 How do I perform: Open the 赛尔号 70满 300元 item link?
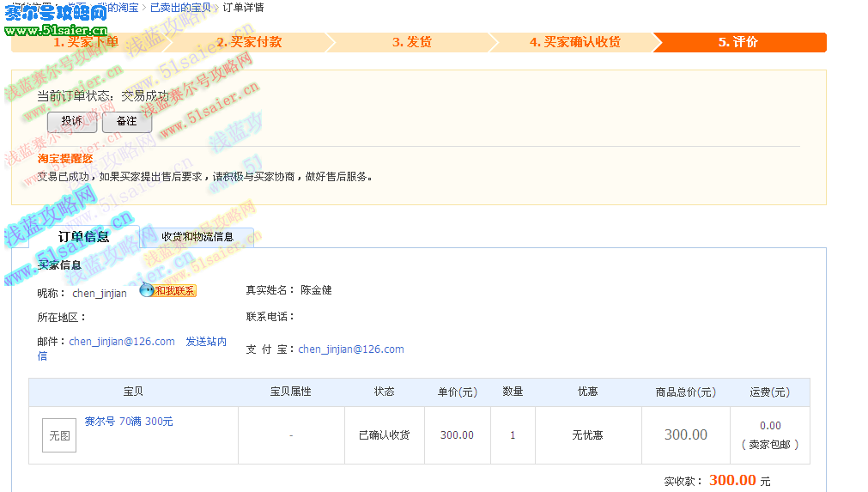(x=129, y=421)
